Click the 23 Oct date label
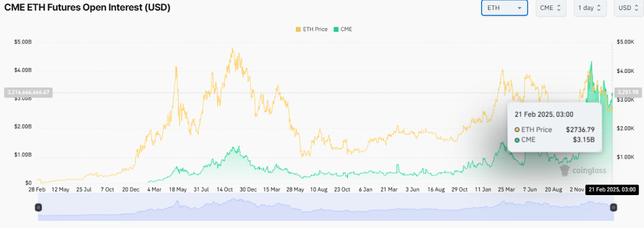The width and height of the screenshot is (644, 228). [342, 189]
